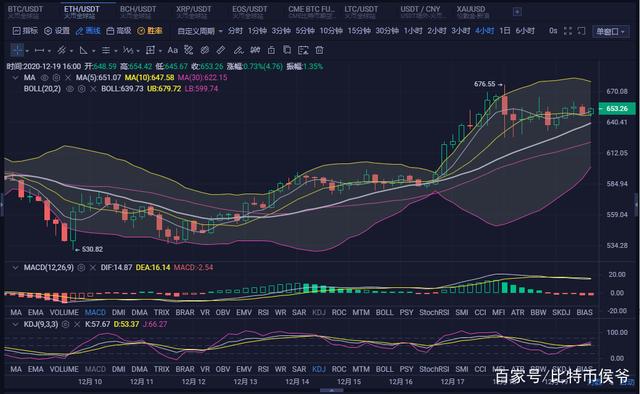Click the add new symbol tab plus icon
Screen dimensions: 640x394
pyautogui.click(x=517, y=12)
